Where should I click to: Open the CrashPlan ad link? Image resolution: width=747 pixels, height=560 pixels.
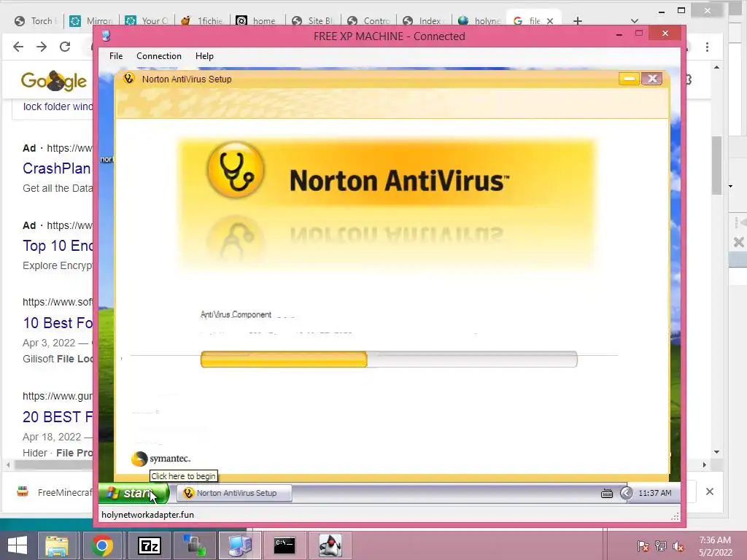[x=57, y=168]
